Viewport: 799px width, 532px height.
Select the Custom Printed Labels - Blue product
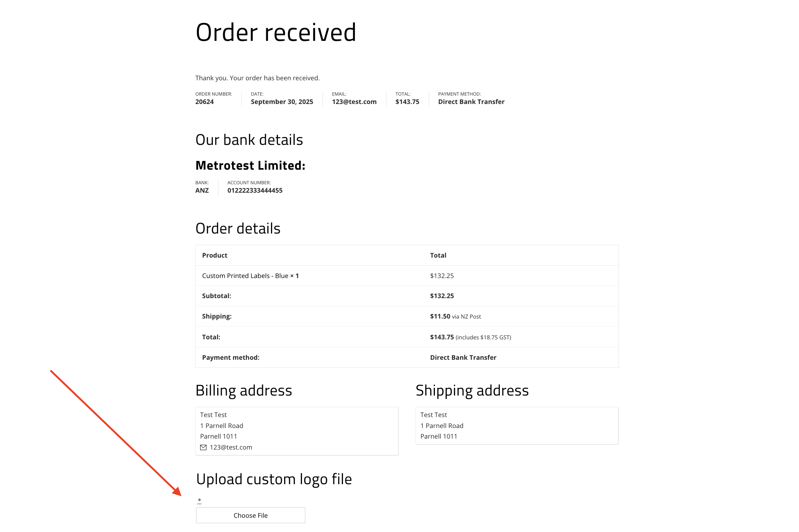tap(245, 276)
